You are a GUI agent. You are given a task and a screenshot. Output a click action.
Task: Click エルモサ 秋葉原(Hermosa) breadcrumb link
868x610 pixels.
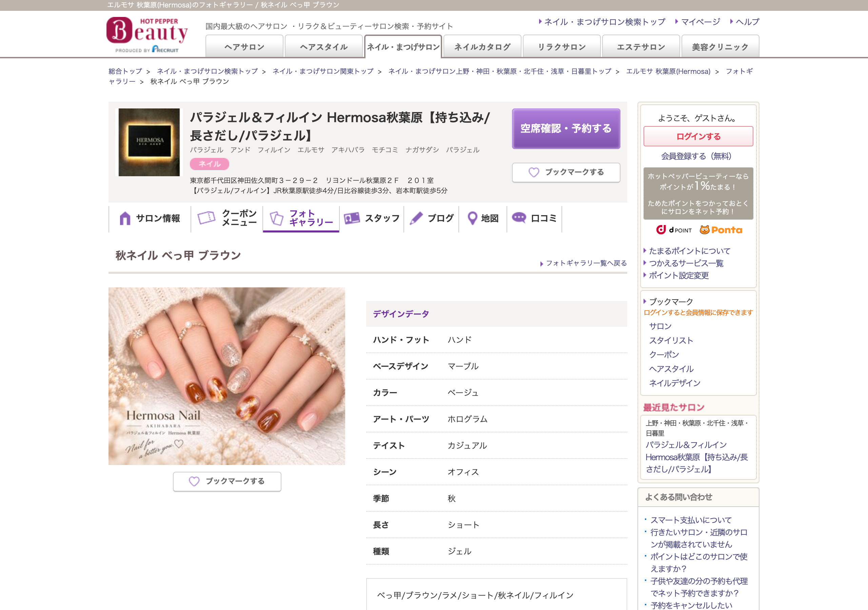point(668,71)
